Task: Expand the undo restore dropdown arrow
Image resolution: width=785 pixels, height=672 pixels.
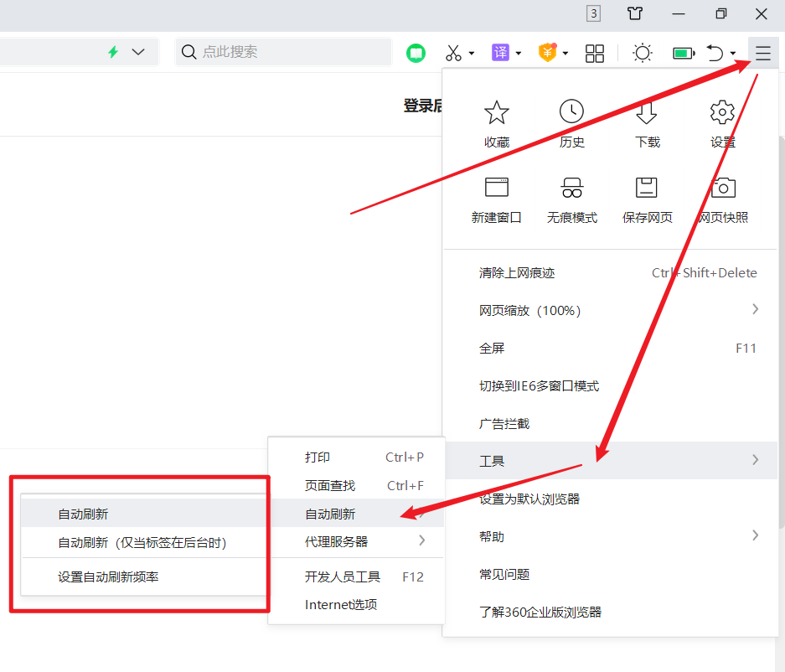Action: pos(733,53)
